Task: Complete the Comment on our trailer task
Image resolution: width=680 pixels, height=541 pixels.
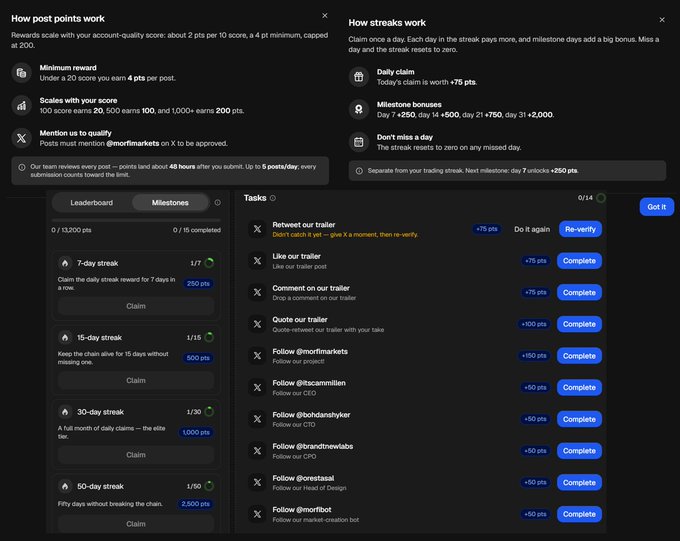Action: click(579, 292)
